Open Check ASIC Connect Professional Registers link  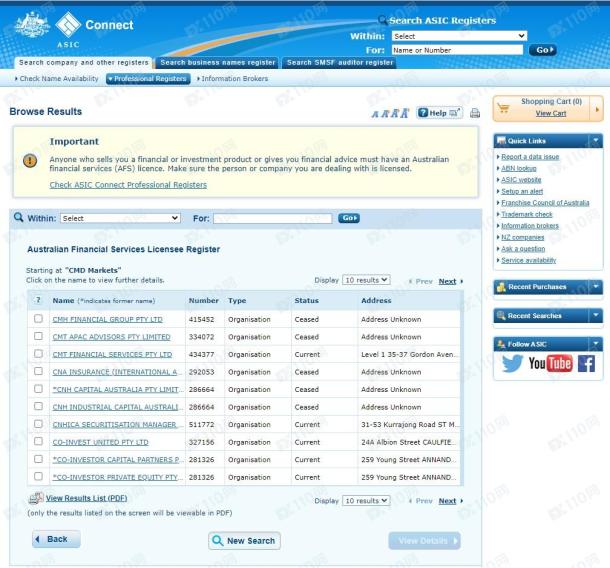click(128, 185)
